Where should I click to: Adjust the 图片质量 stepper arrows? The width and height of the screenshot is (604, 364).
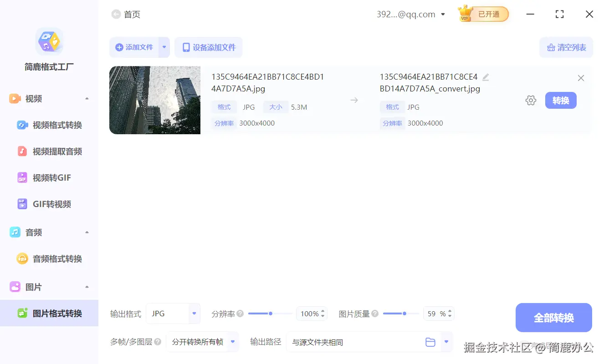click(x=450, y=313)
